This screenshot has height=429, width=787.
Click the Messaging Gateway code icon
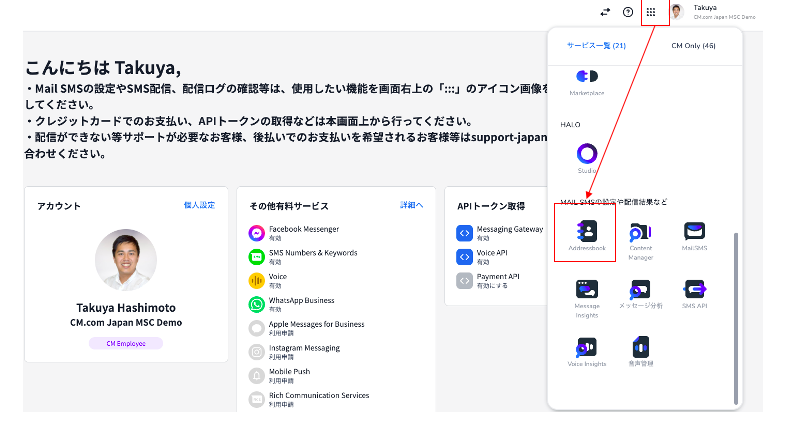464,233
